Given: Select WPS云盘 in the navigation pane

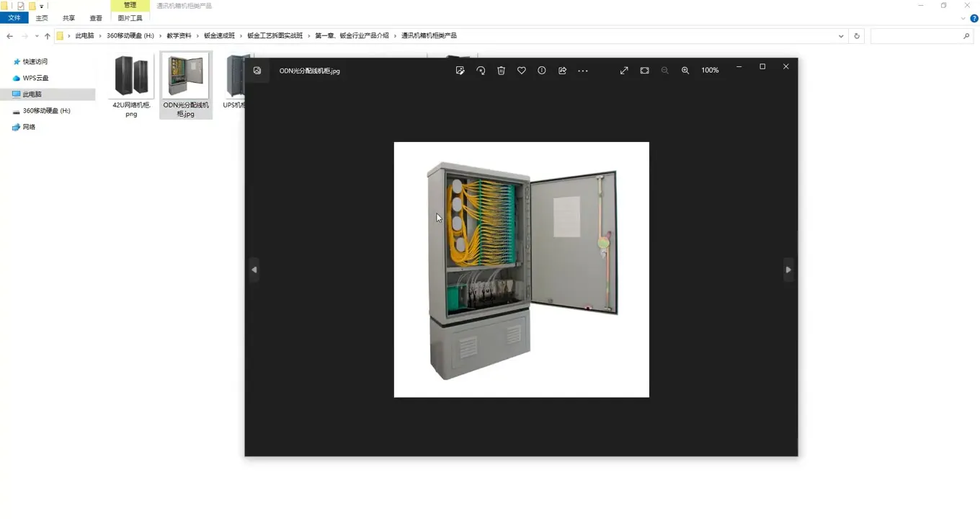Looking at the screenshot, I should point(35,78).
